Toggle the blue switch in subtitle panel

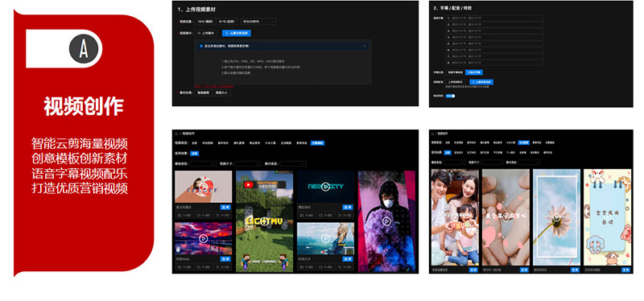point(451,96)
